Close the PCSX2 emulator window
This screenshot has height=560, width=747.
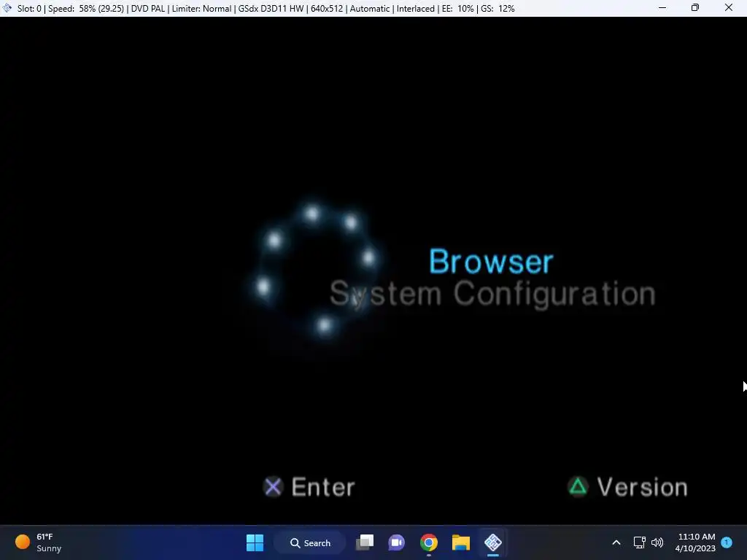(729, 8)
